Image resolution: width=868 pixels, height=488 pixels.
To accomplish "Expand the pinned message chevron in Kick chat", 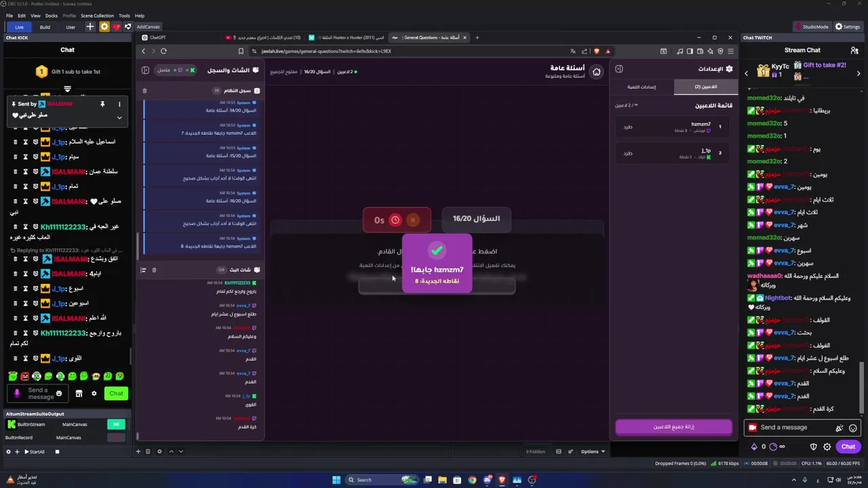I will click(119, 118).
